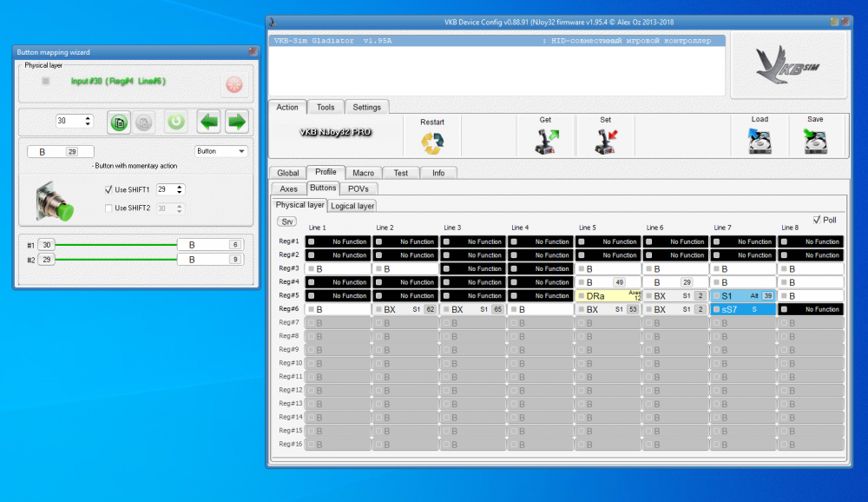Increment the input number 30 spinner
868x502 pixels.
(89, 118)
